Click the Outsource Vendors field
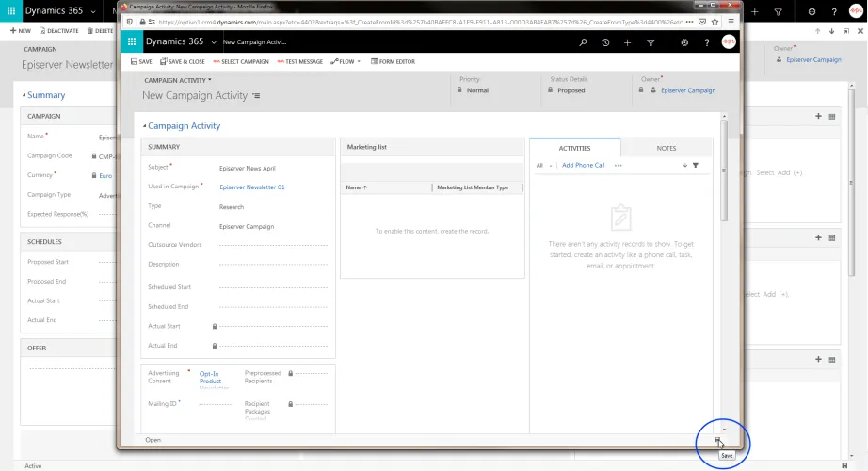This screenshot has width=868, height=471. tap(273, 245)
